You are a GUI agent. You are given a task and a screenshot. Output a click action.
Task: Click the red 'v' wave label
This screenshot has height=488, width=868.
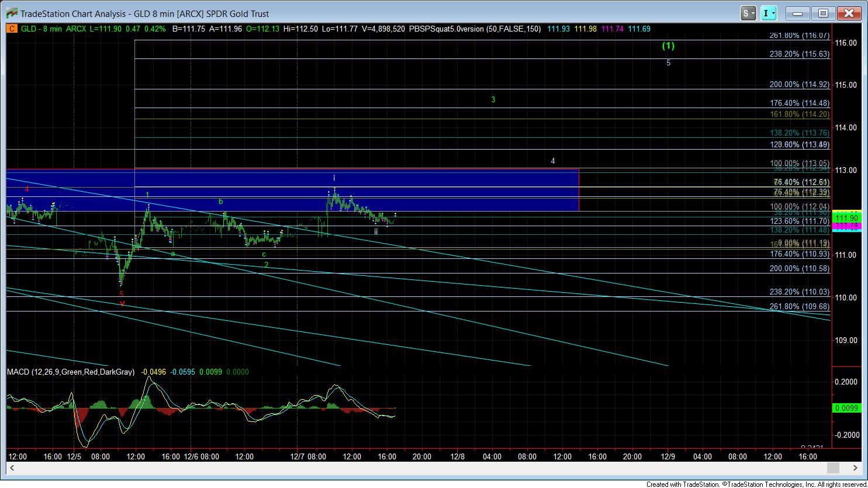pos(122,303)
